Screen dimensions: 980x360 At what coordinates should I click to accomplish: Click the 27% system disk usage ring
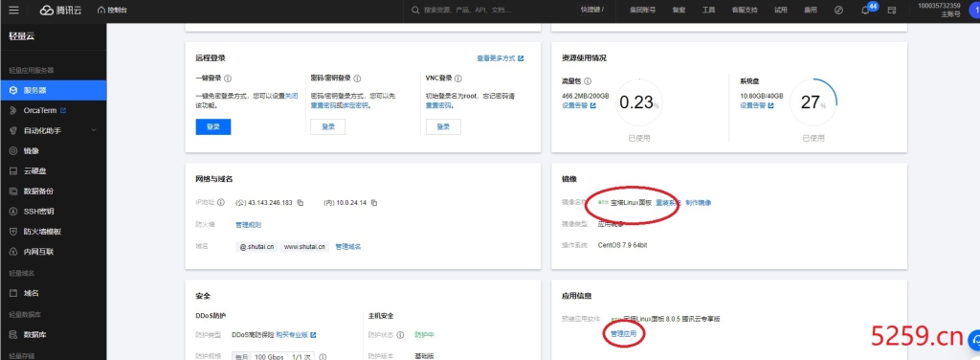[x=813, y=102]
